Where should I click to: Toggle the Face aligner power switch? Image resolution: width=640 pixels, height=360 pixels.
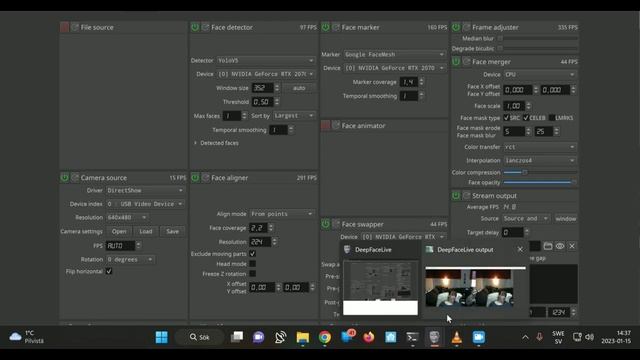195,178
